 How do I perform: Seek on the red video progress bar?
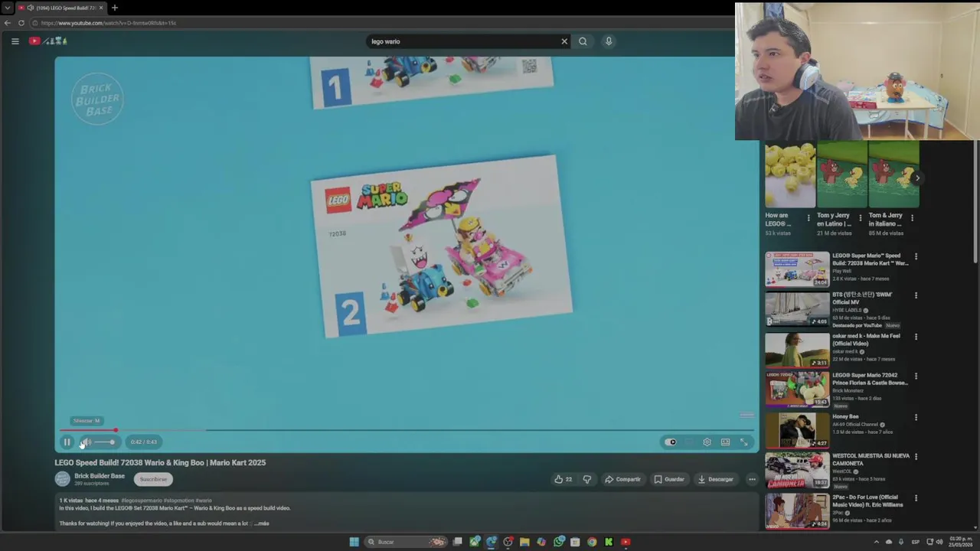point(406,430)
